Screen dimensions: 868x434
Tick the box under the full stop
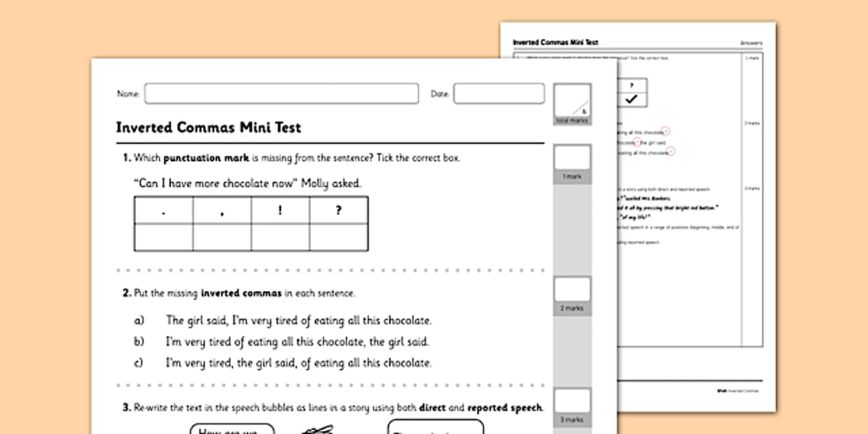(x=163, y=238)
